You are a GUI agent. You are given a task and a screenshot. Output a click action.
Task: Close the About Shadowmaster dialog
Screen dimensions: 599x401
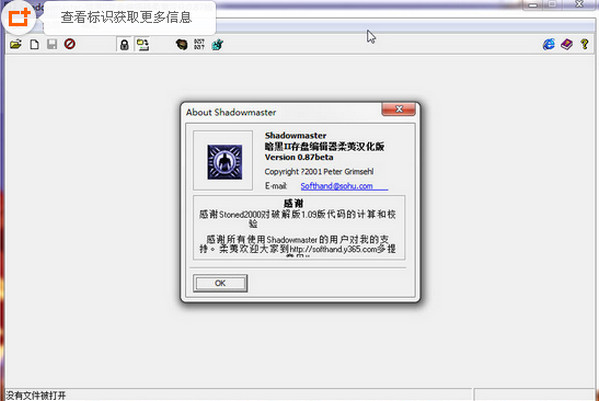(x=398, y=109)
